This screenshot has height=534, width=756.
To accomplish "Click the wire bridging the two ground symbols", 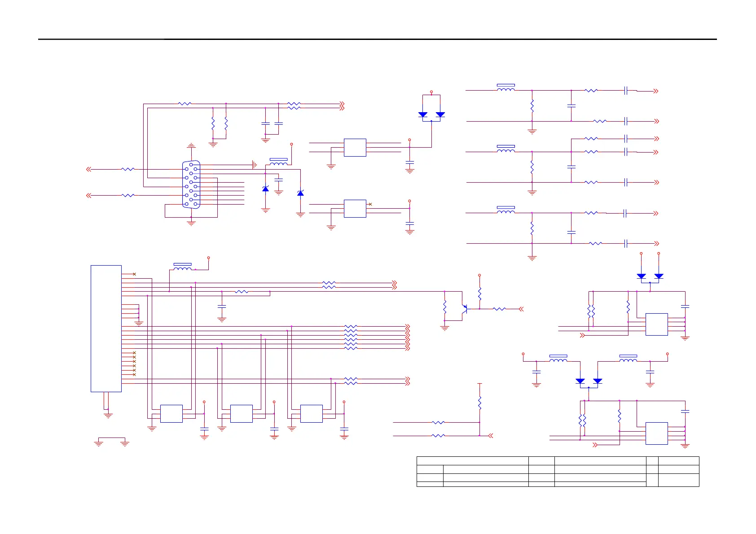I will click(112, 438).
